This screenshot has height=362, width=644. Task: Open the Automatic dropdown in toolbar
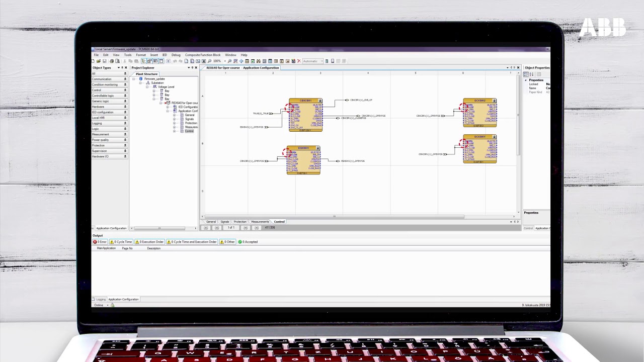click(321, 61)
